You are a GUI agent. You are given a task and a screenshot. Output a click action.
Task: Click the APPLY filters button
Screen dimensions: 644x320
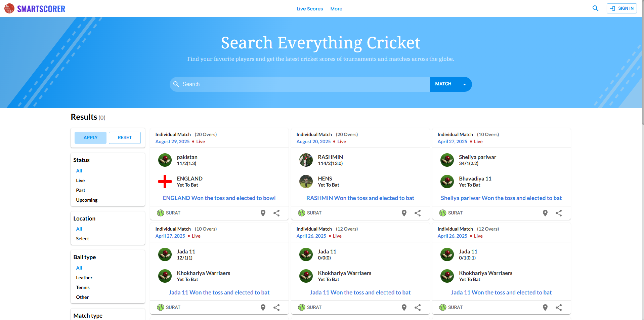[90, 138]
